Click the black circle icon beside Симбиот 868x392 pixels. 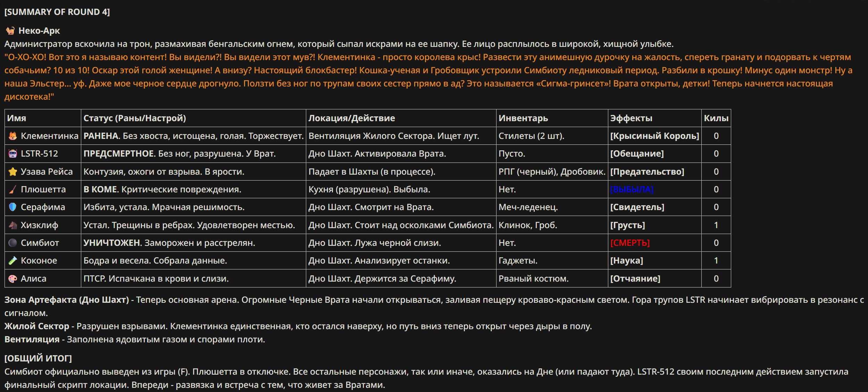click(x=13, y=243)
